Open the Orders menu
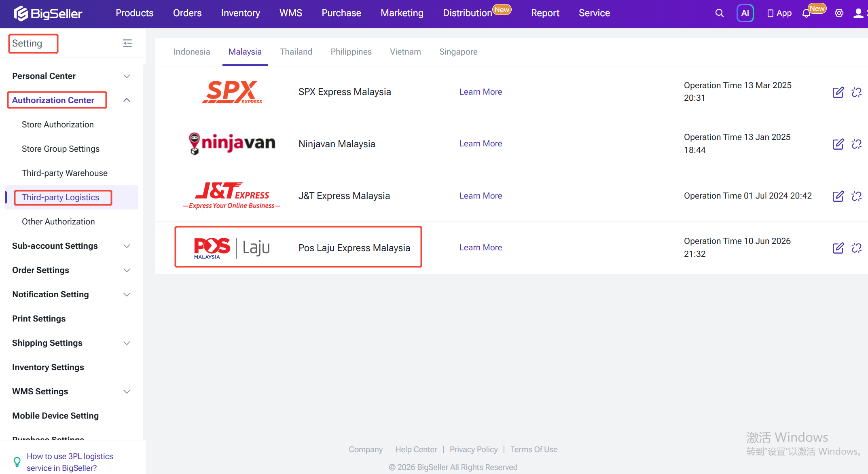Screen dimensions: 868x474 click(187, 13)
